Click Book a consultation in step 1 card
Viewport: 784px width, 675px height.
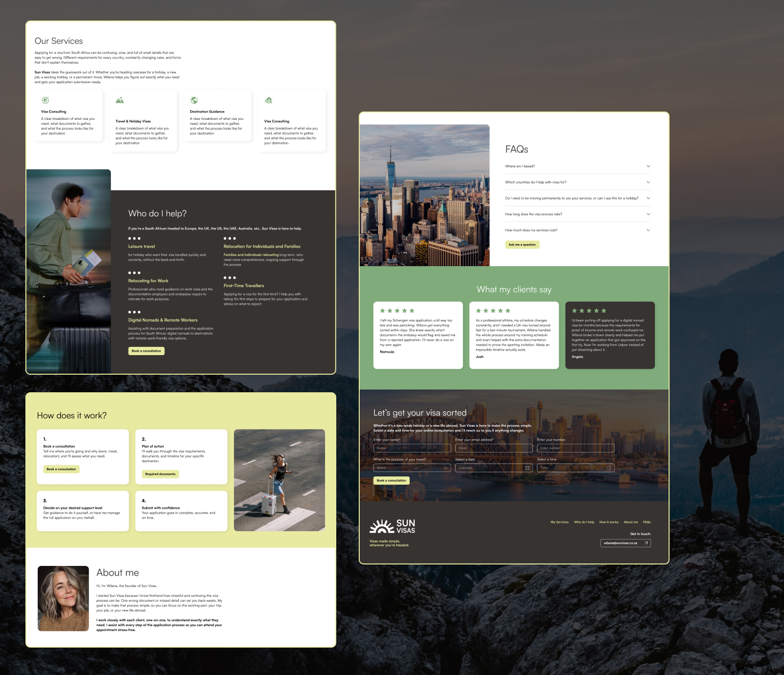pos(61,469)
